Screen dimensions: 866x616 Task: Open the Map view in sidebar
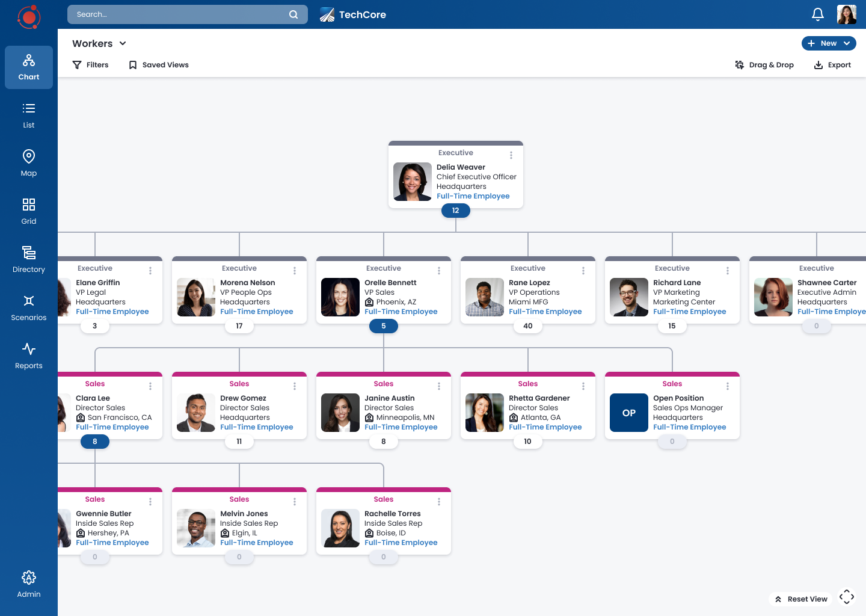pos(28,163)
